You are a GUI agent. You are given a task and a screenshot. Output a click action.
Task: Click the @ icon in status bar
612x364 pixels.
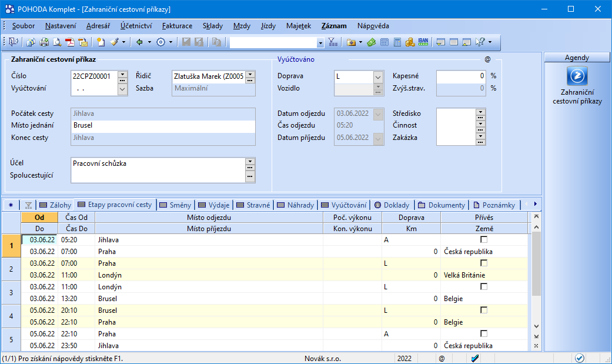tap(442, 359)
